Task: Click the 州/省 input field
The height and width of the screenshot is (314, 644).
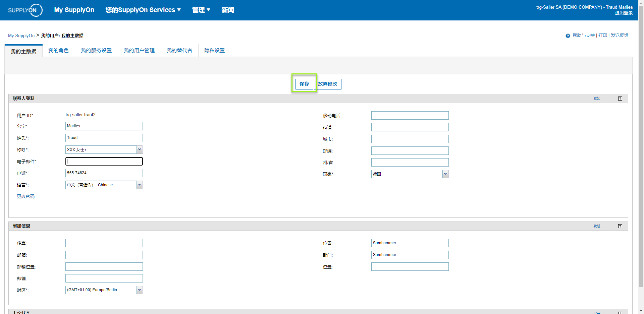Action: [x=410, y=162]
